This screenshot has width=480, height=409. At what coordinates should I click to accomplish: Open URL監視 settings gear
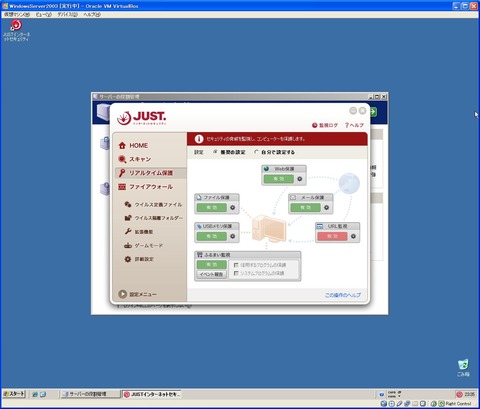point(353,236)
